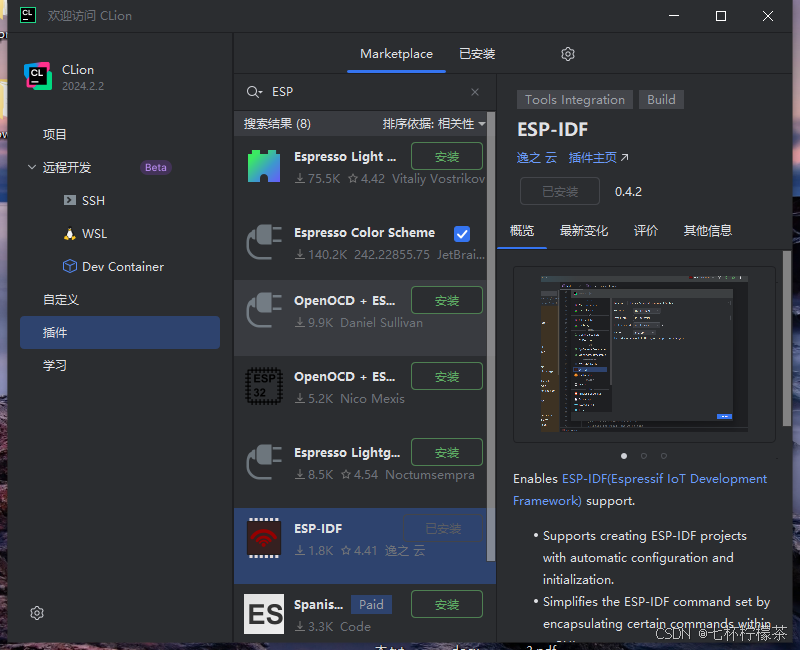Click the plugin description scrollbar

click(787, 338)
